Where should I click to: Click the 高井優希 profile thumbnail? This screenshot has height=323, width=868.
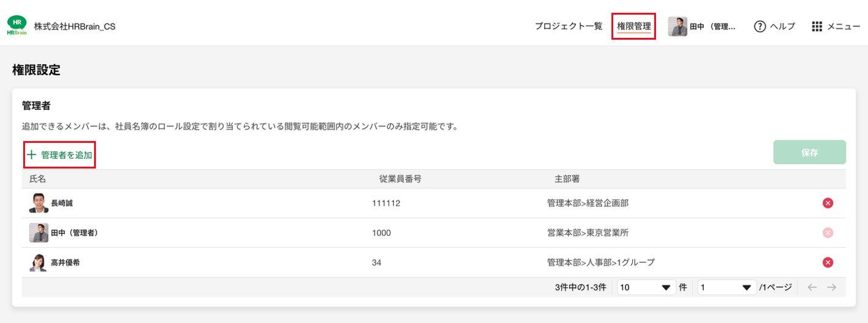pyautogui.click(x=38, y=263)
